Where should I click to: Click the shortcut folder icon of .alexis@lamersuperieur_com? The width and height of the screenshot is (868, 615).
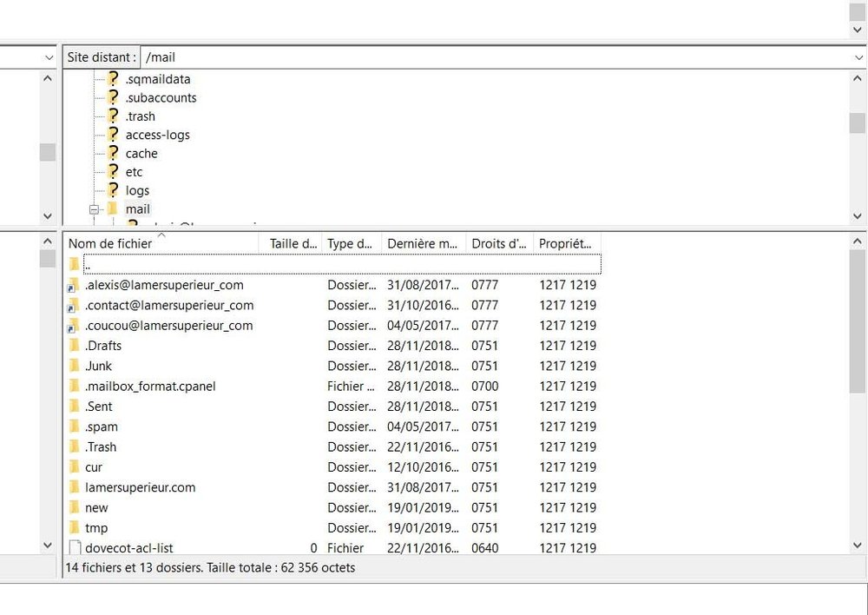pyautogui.click(x=73, y=285)
